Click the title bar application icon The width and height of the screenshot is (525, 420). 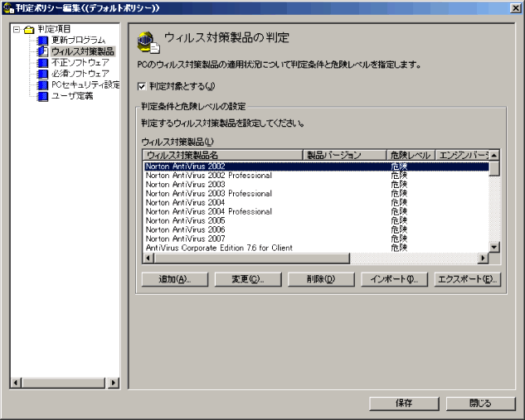pyautogui.click(x=8, y=7)
